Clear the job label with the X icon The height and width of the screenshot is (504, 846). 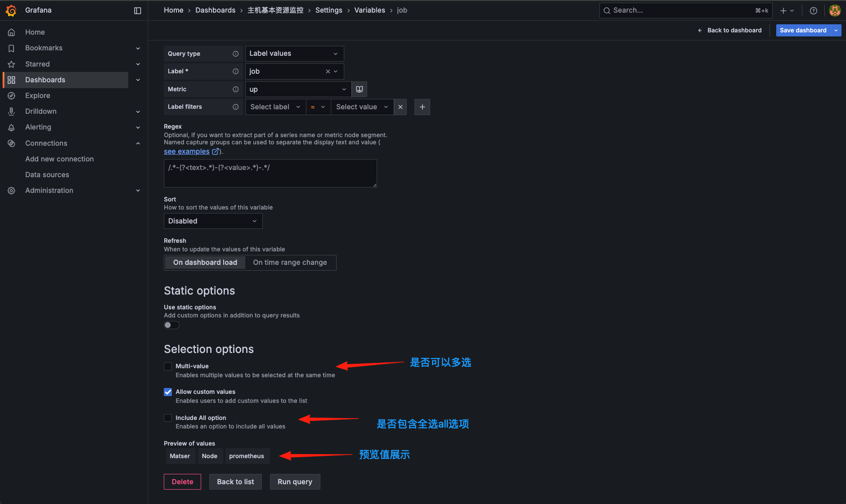[327, 71]
